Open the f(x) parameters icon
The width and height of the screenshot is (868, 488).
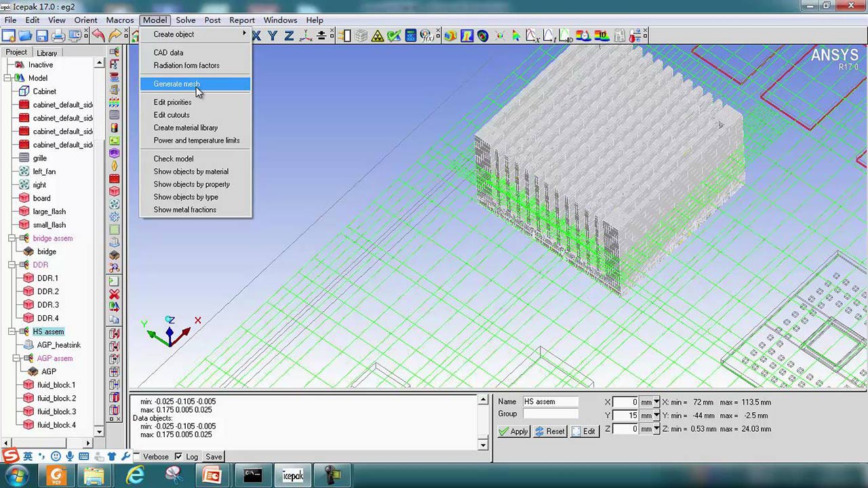click(x=427, y=36)
